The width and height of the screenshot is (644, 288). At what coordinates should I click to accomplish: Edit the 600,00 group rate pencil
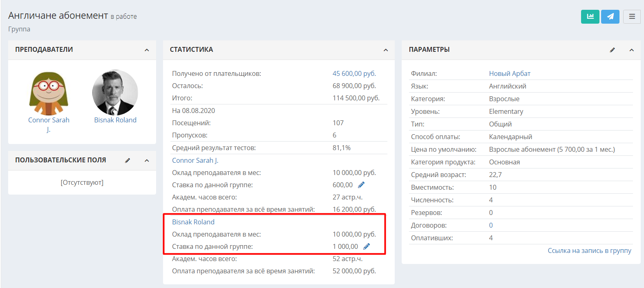point(361,185)
